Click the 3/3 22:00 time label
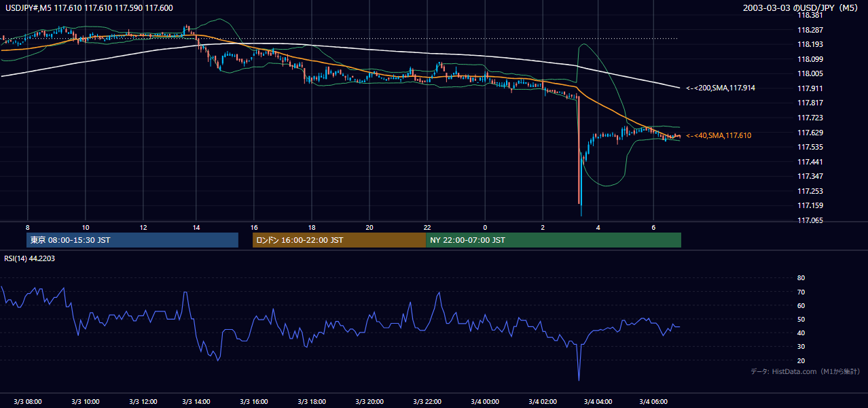 (427, 402)
